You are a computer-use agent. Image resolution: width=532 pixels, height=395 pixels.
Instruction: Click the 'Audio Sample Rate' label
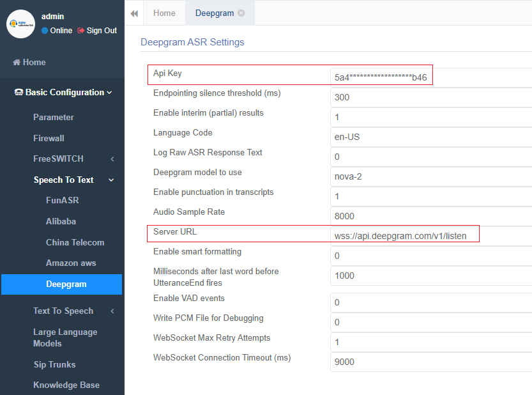pyautogui.click(x=189, y=212)
